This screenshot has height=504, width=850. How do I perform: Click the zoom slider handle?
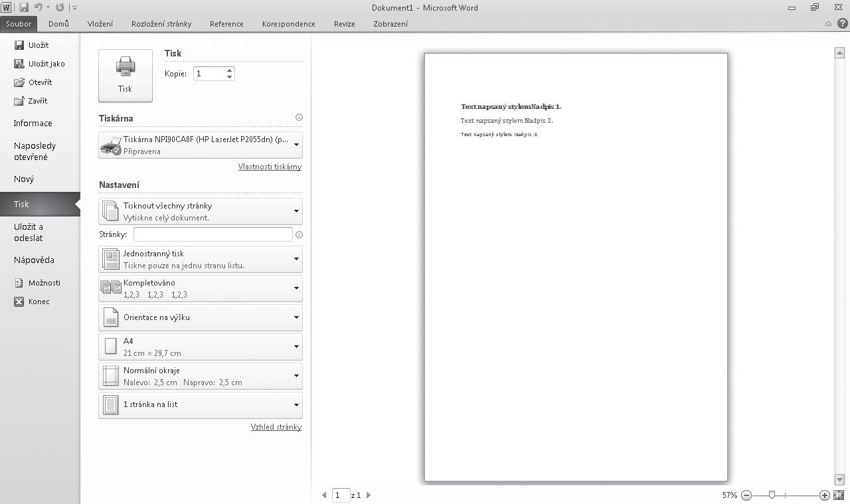click(x=772, y=495)
